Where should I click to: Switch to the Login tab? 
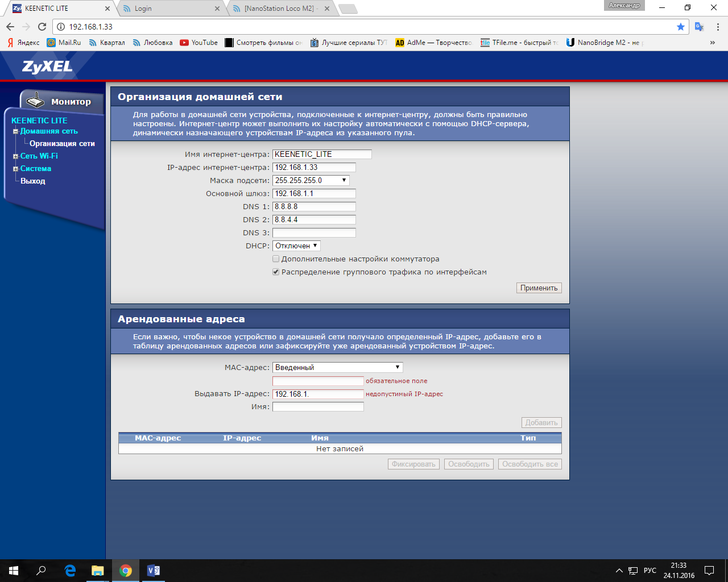tap(171, 9)
